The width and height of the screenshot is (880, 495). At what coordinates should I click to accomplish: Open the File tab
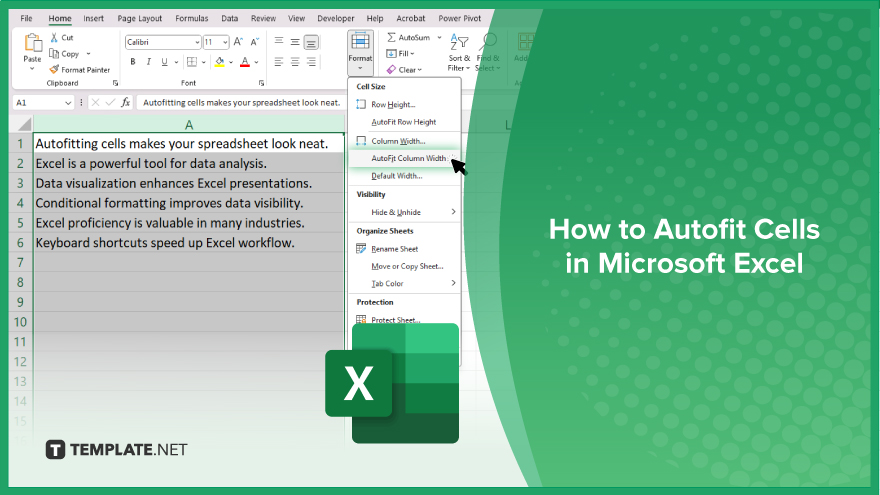click(26, 18)
